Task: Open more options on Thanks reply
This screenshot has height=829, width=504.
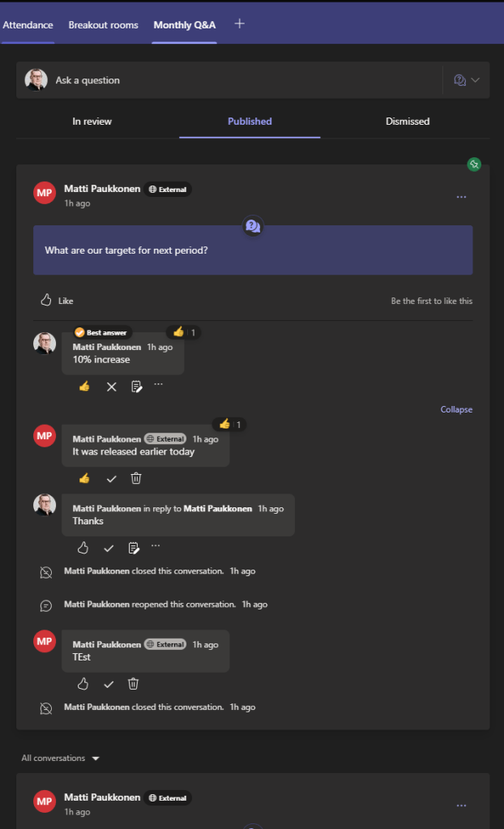Action: [156, 547]
